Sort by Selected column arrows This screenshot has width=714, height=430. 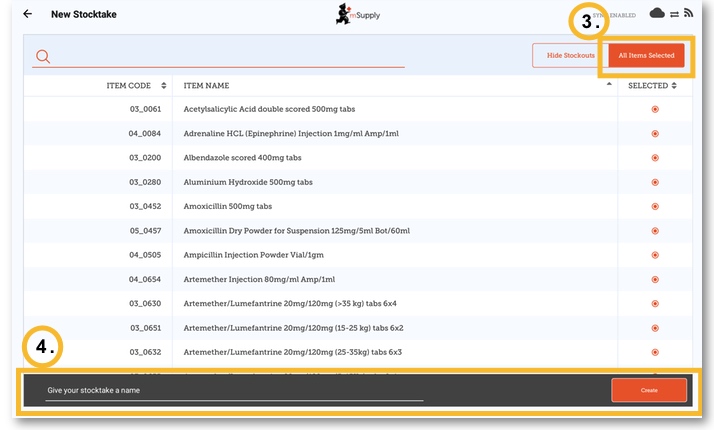point(674,86)
